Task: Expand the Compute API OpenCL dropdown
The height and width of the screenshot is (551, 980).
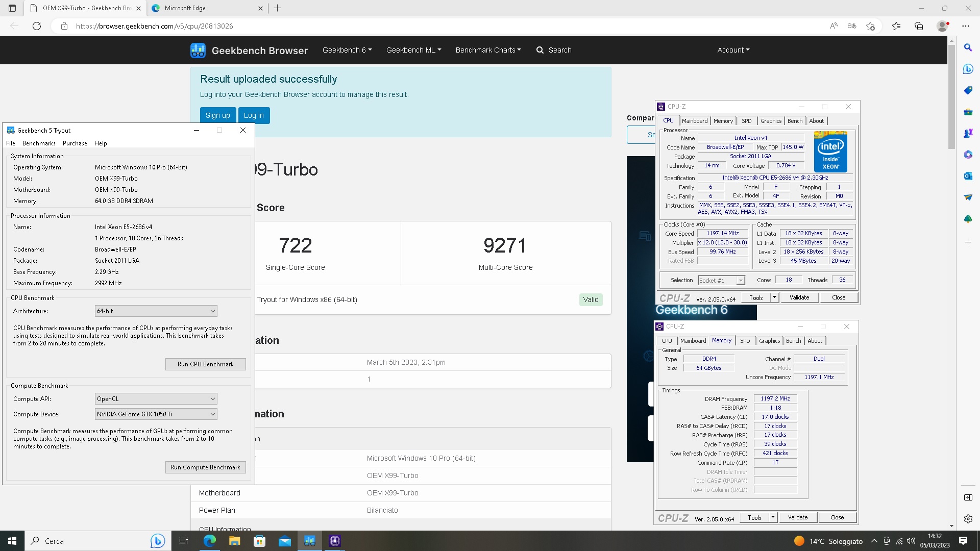Action: pyautogui.click(x=156, y=399)
